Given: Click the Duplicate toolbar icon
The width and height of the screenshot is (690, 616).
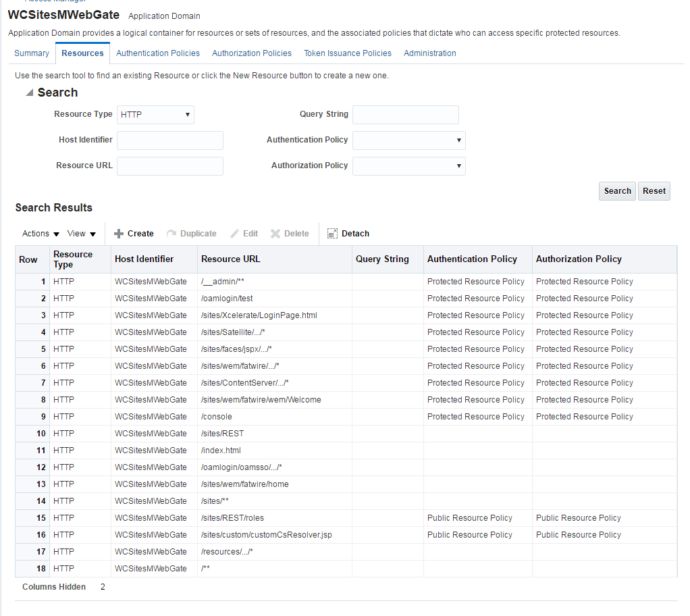Looking at the screenshot, I should click(x=171, y=234).
